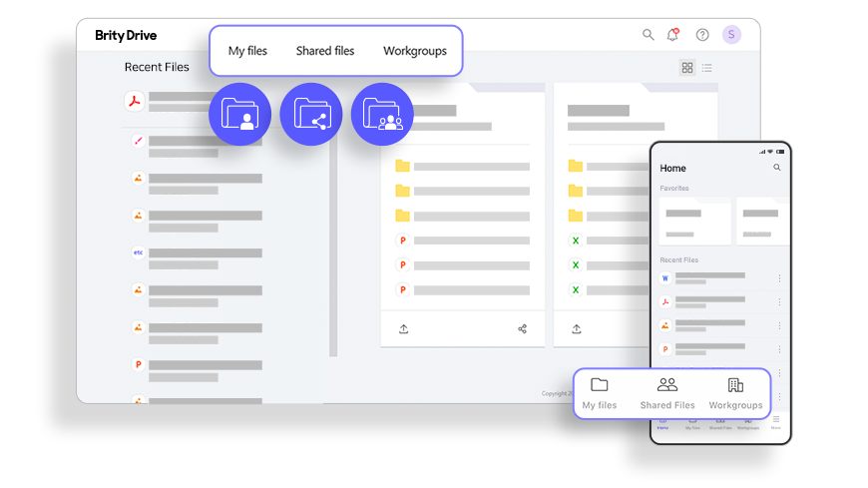This screenshot has width=868, height=488.
Task: Open options for mobile PDF file row
Action: tap(779, 302)
